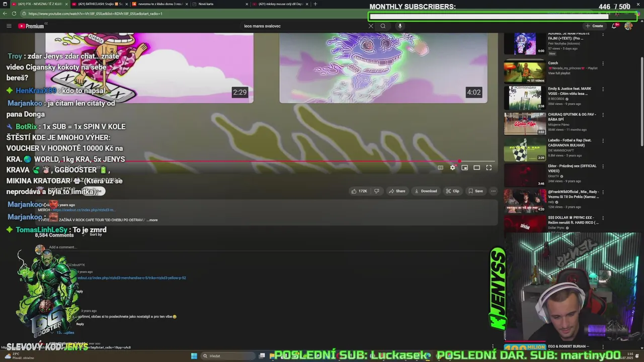Open ADONIS recommended video thumbnail
The width and height of the screenshot is (644, 362).
(525, 44)
